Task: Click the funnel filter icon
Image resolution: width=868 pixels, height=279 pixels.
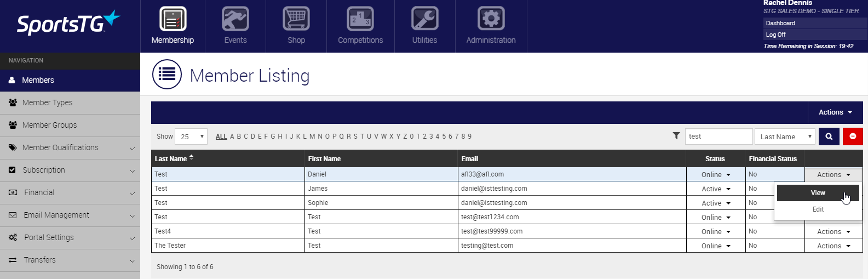Action: [x=676, y=136]
